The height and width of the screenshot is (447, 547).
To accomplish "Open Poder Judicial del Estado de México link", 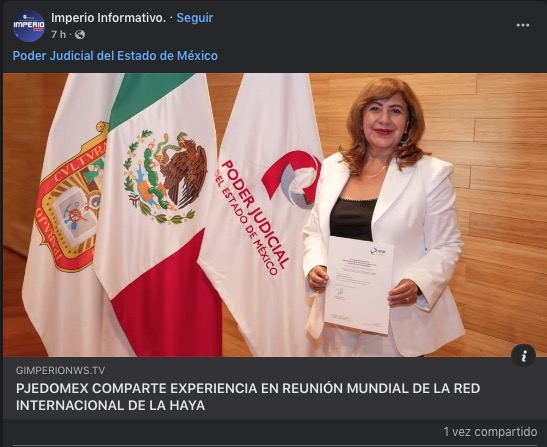I will [115, 55].
